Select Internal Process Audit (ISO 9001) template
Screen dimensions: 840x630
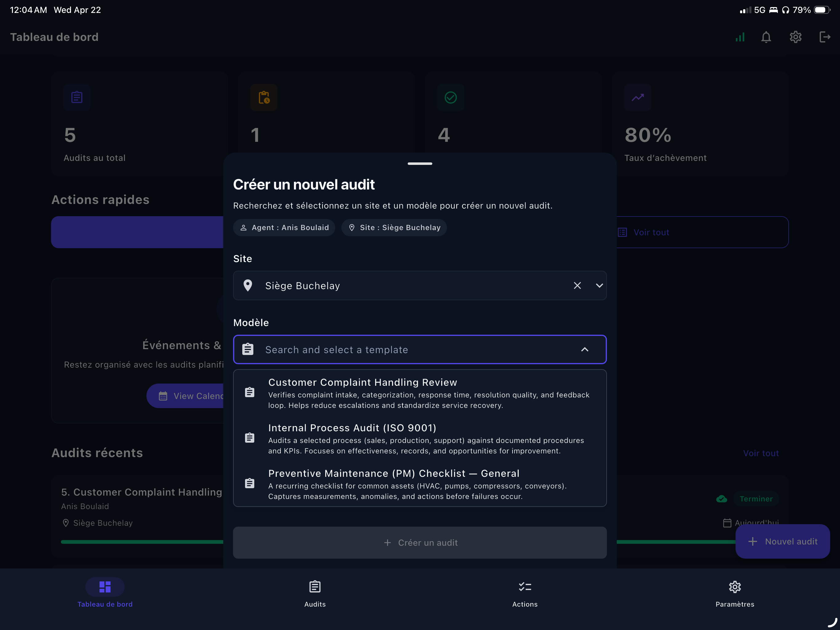coord(420,438)
